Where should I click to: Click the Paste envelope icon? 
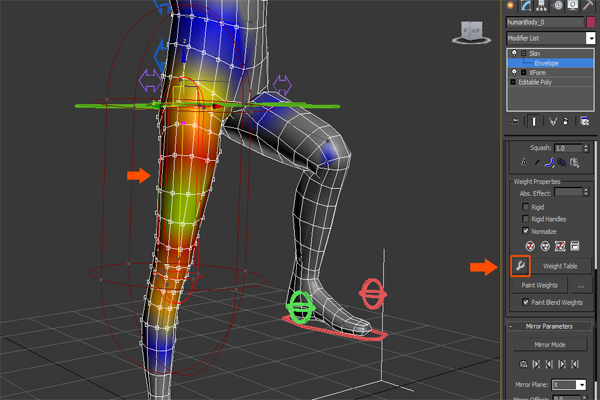pos(574,163)
